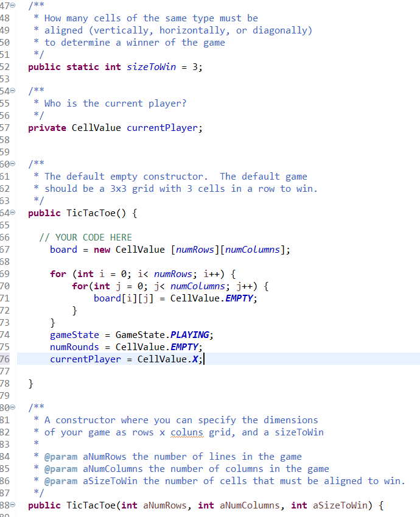Click line number 76 in the gutter
Viewport: 420px width, 517px height.
(x=5, y=359)
